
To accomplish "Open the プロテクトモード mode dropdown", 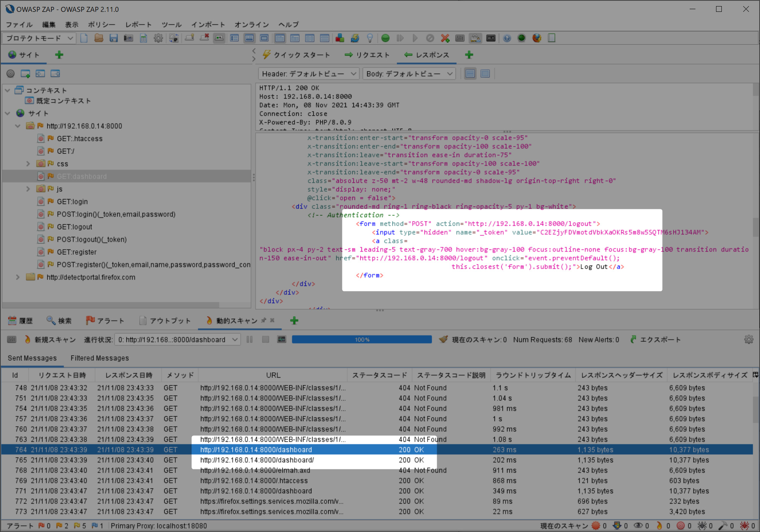I will 39,38.
